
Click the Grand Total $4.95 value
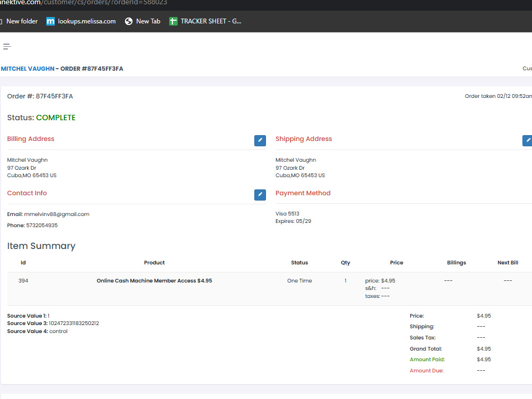(484, 349)
